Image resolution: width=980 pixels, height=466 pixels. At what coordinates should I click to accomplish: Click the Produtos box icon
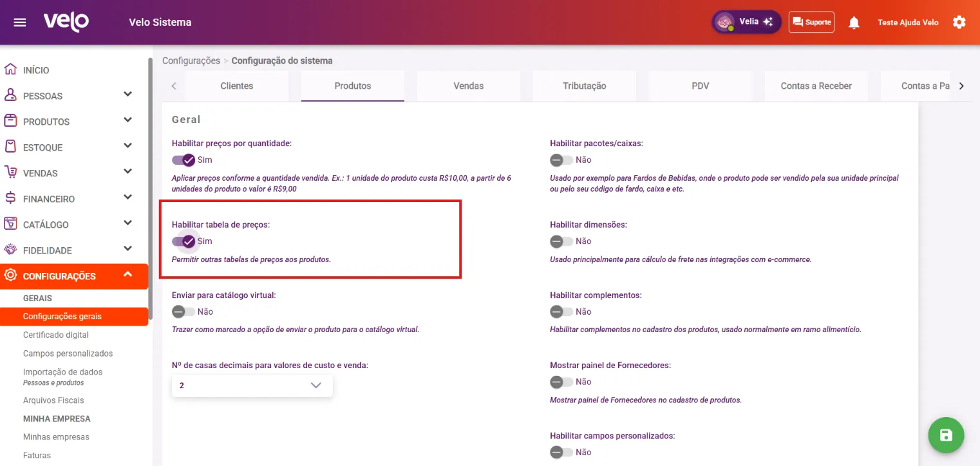10,121
